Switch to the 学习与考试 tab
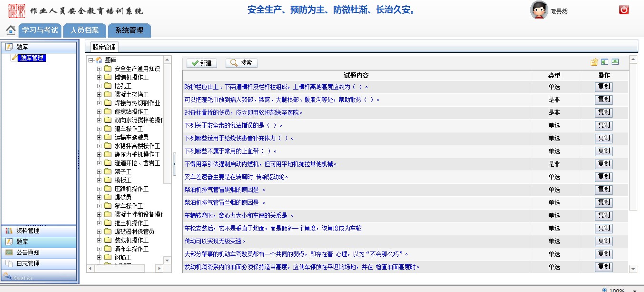 coord(40,30)
